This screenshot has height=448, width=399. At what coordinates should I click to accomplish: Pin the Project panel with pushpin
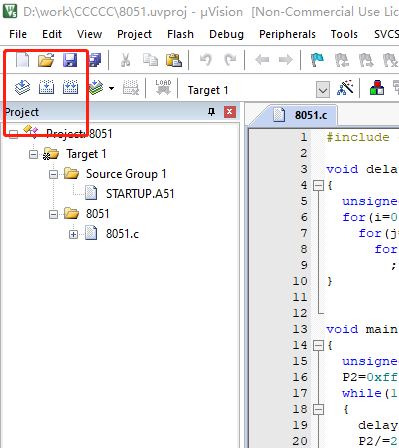coord(211,112)
